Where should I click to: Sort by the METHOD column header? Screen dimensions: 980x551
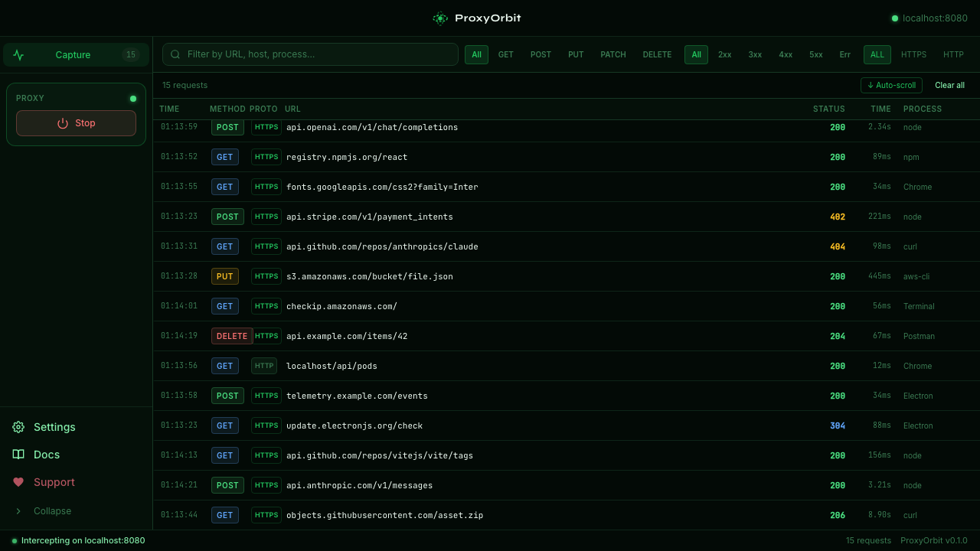tap(227, 109)
